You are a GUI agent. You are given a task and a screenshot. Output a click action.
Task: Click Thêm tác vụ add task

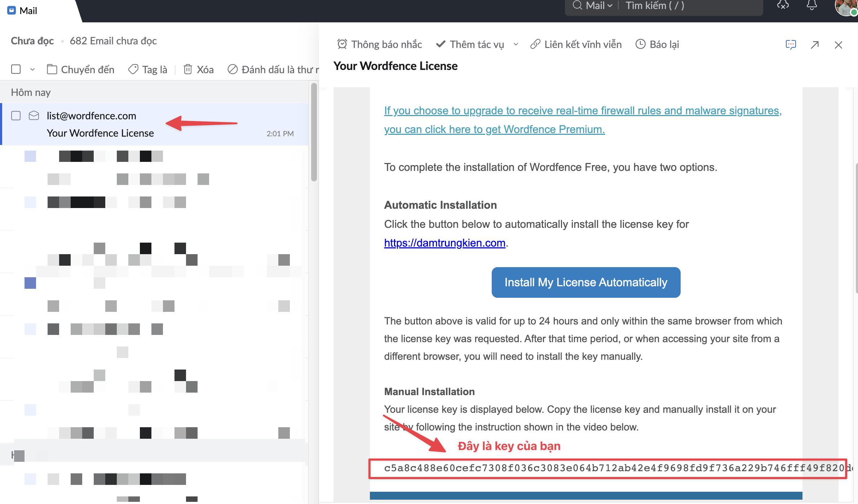tap(470, 44)
